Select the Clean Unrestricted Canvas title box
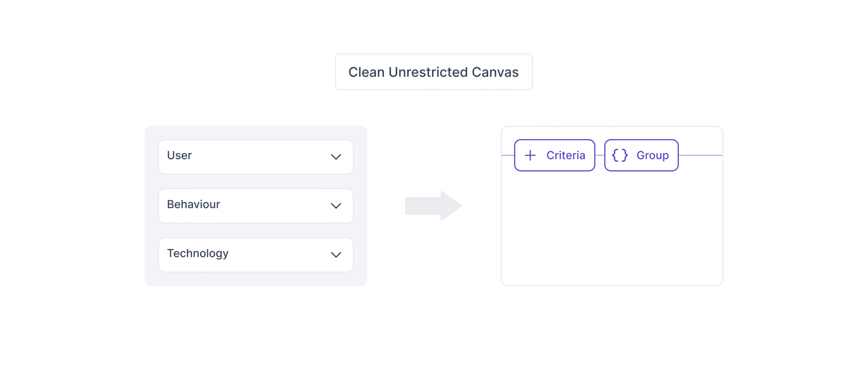The height and width of the screenshot is (374, 868). tap(433, 72)
